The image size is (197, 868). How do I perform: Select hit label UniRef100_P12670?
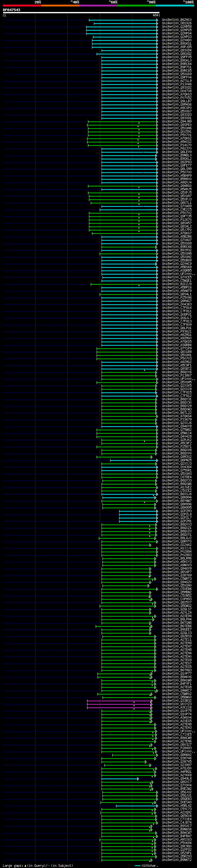(177, 220)
